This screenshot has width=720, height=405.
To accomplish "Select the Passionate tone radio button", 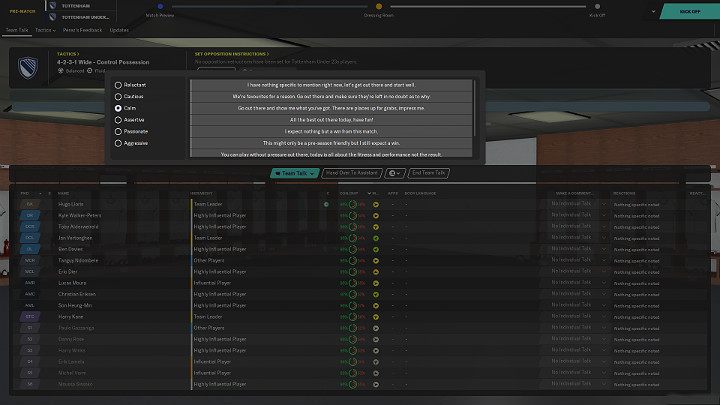I will pyautogui.click(x=118, y=131).
